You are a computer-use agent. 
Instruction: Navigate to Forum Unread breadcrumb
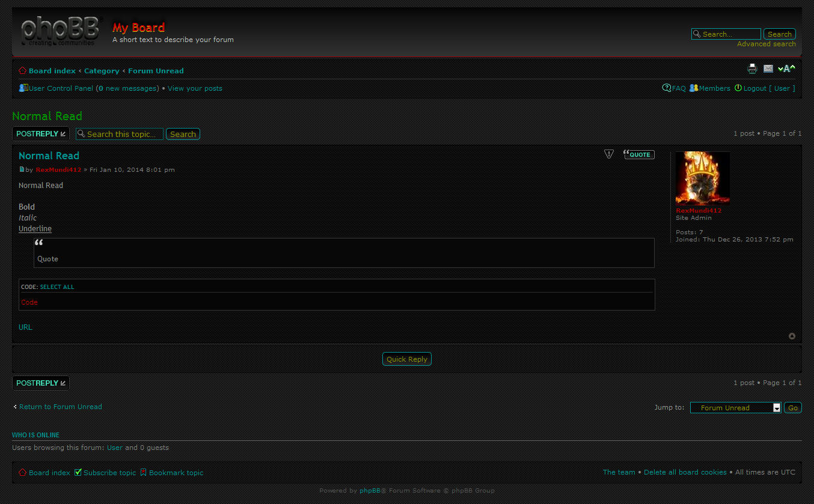(156, 70)
